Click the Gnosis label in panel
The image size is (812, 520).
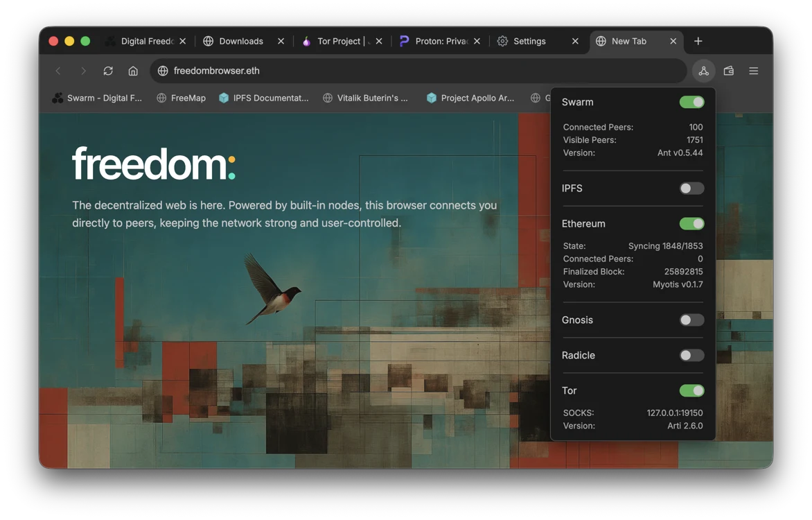tap(577, 320)
